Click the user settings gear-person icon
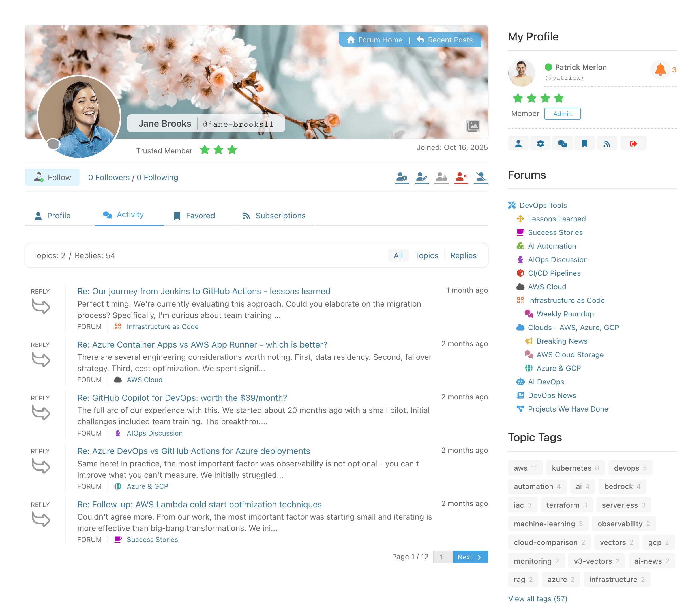 coord(402,177)
